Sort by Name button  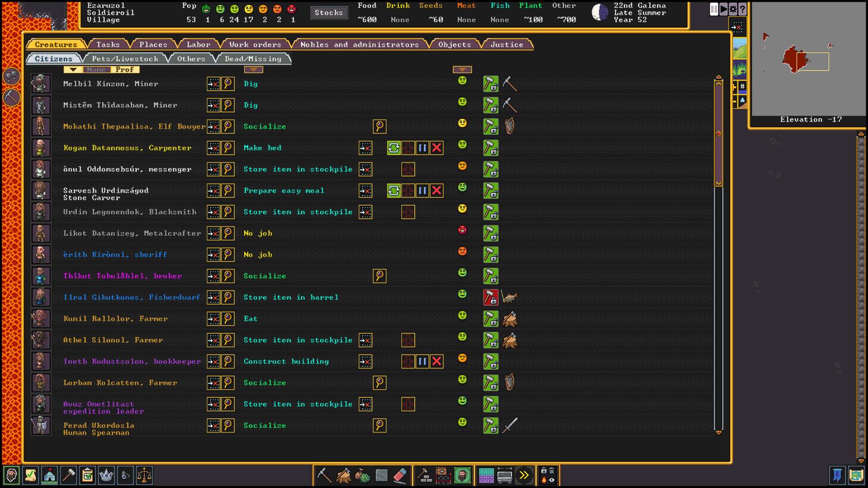pyautogui.click(x=96, y=69)
